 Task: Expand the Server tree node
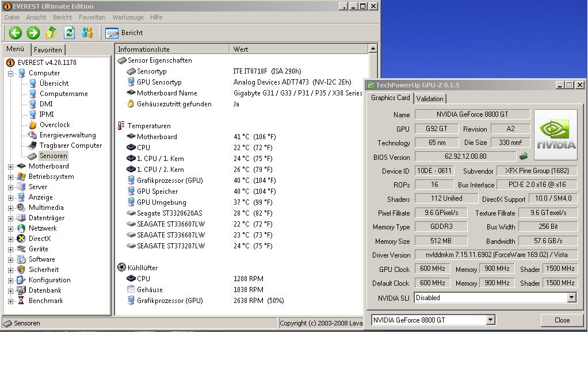(11, 187)
